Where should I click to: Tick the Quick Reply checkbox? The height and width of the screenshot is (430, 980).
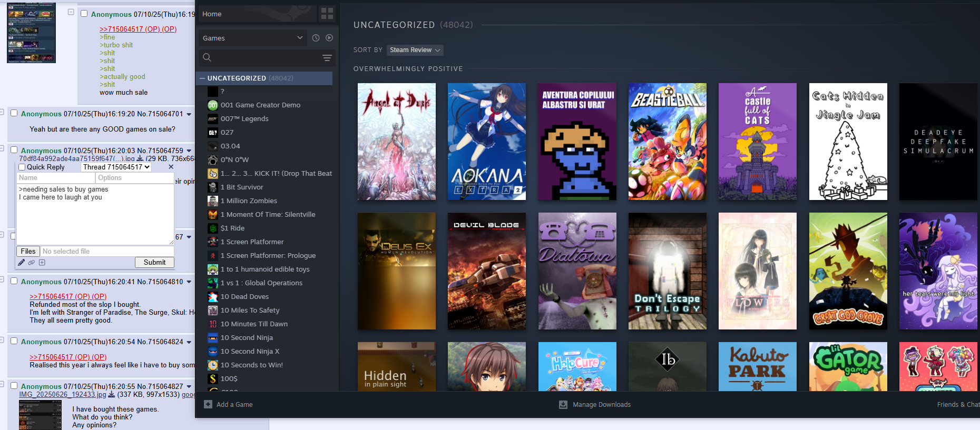[x=22, y=167]
